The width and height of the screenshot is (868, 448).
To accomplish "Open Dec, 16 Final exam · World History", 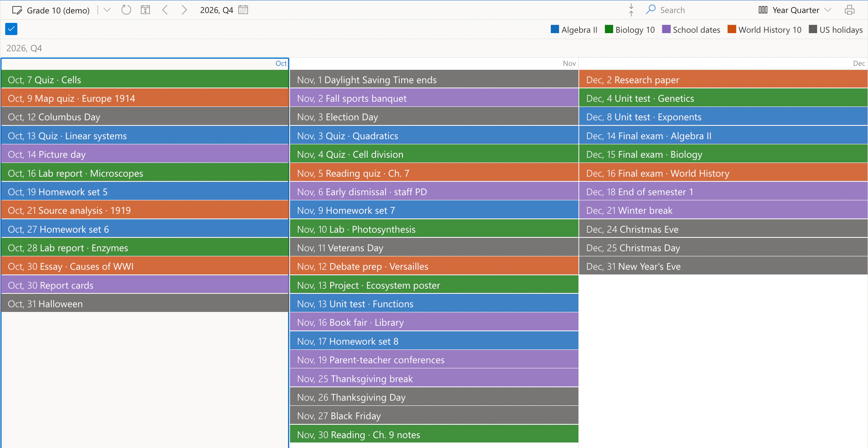I will (x=723, y=173).
